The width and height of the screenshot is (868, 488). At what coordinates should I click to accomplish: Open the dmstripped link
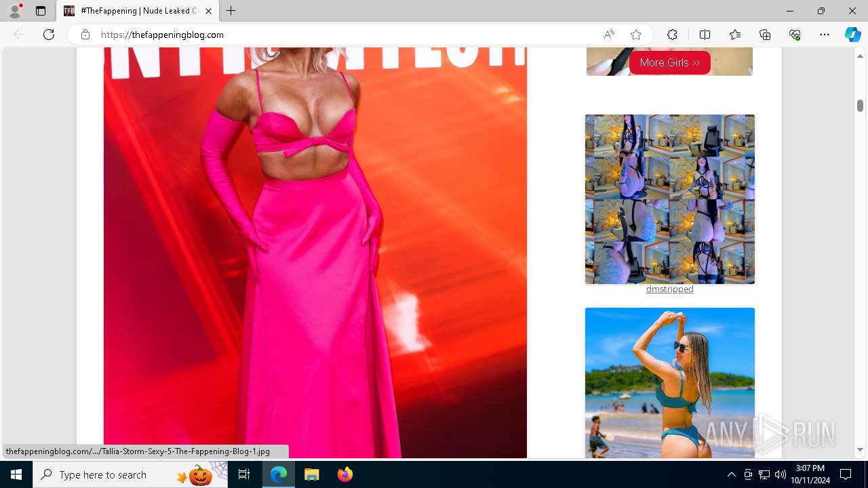(x=670, y=289)
